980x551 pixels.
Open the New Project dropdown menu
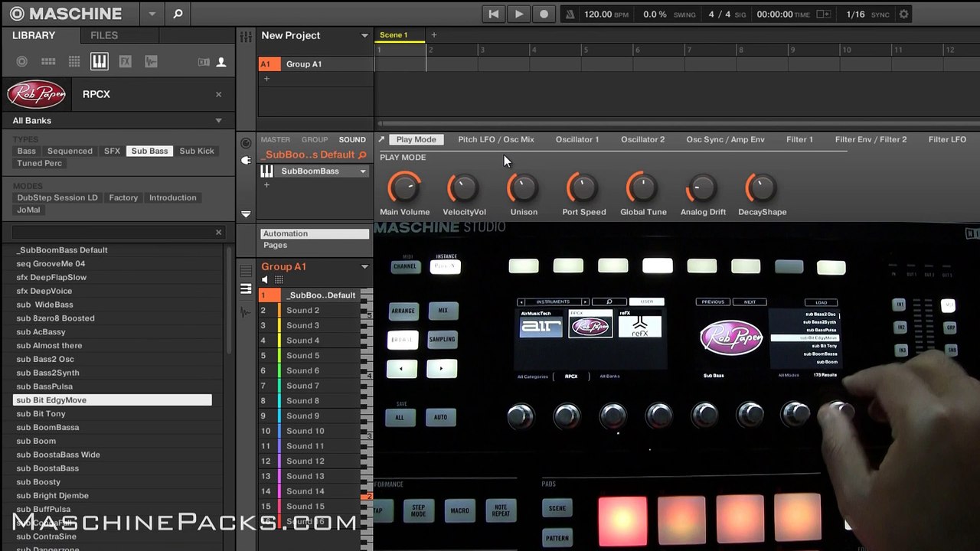point(364,36)
